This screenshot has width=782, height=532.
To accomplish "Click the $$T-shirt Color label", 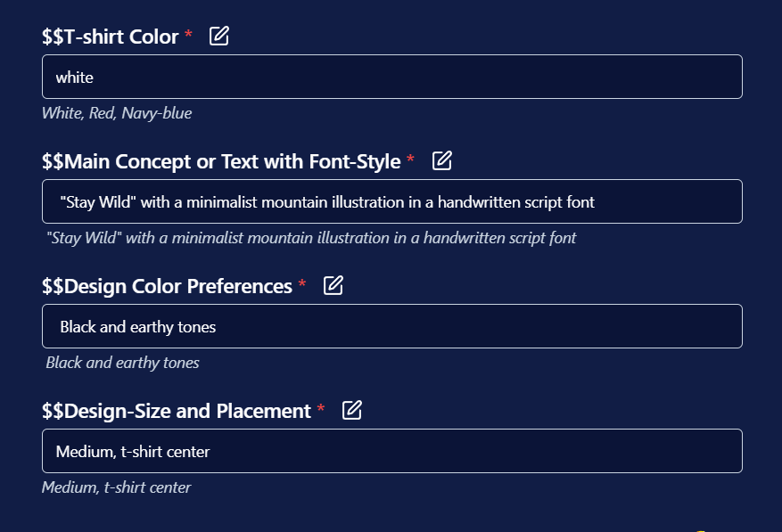I will 111,37.
